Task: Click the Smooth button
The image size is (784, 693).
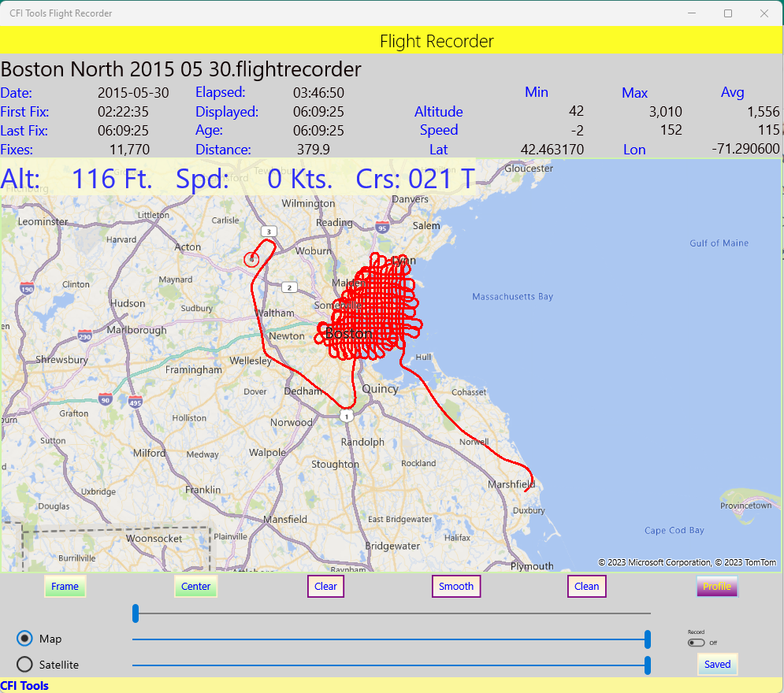Action: click(456, 586)
